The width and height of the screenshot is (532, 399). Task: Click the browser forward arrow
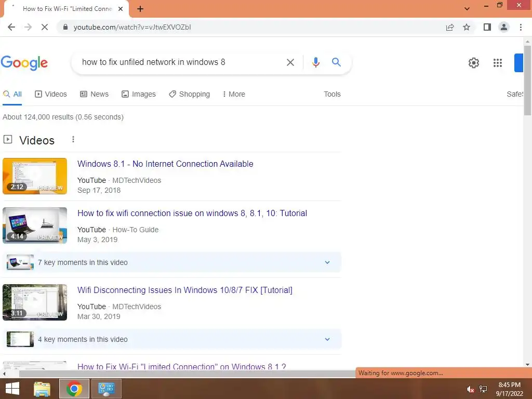click(x=28, y=27)
